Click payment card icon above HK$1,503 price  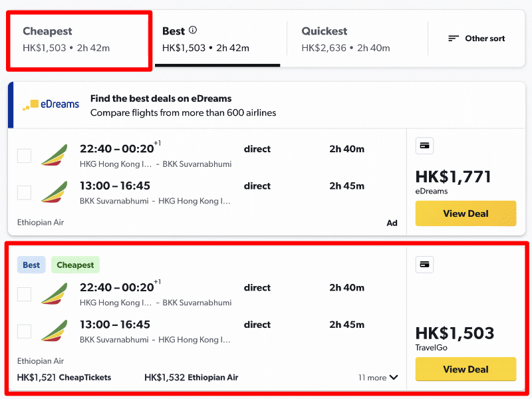coord(424,264)
